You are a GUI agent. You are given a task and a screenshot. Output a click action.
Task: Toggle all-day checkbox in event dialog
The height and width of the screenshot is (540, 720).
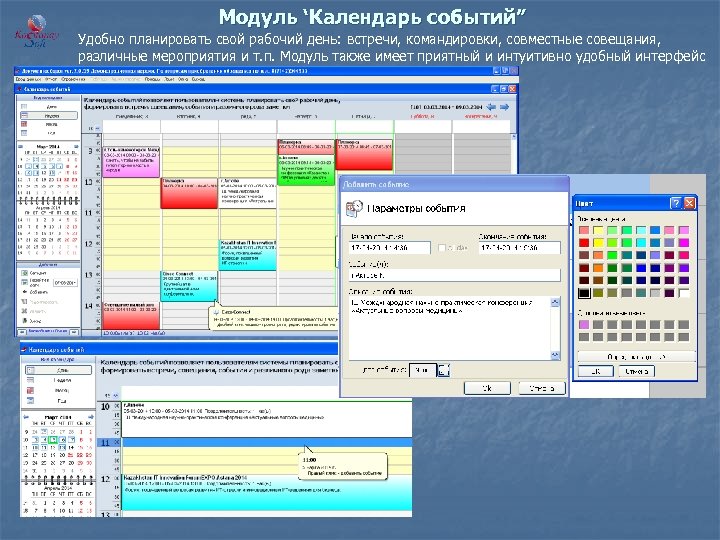tap(442, 248)
